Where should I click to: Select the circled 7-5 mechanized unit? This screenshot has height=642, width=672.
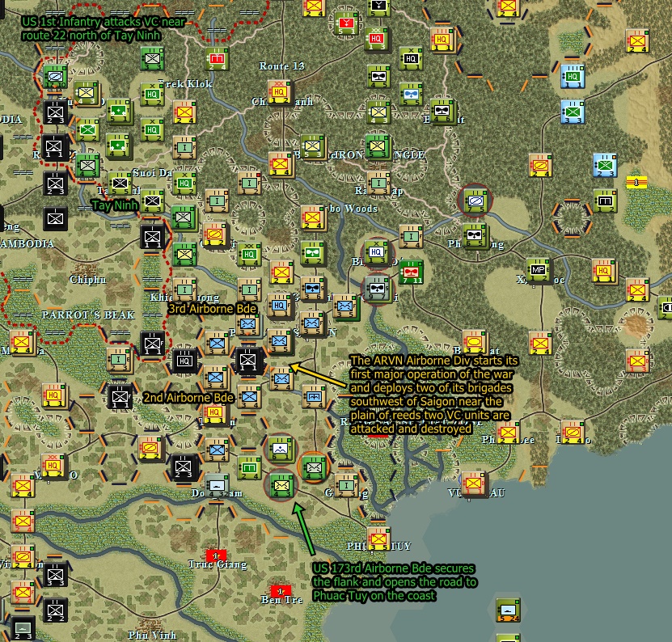[475, 201]
